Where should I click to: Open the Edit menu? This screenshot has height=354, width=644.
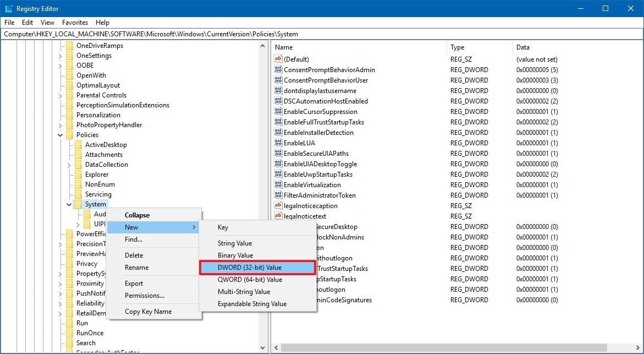[x=27, y=23]
